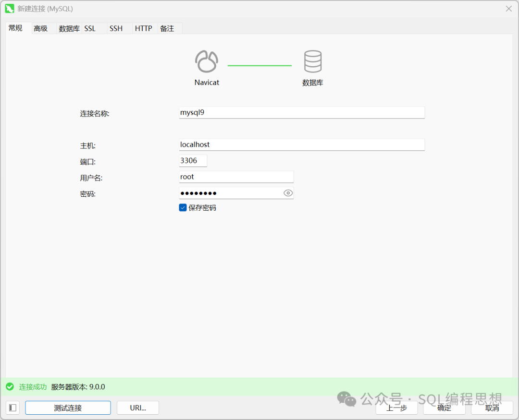Screen dimensions: 519x420
Task: Click the 连接名称 field containing mysql9
Action: (302, 113)
